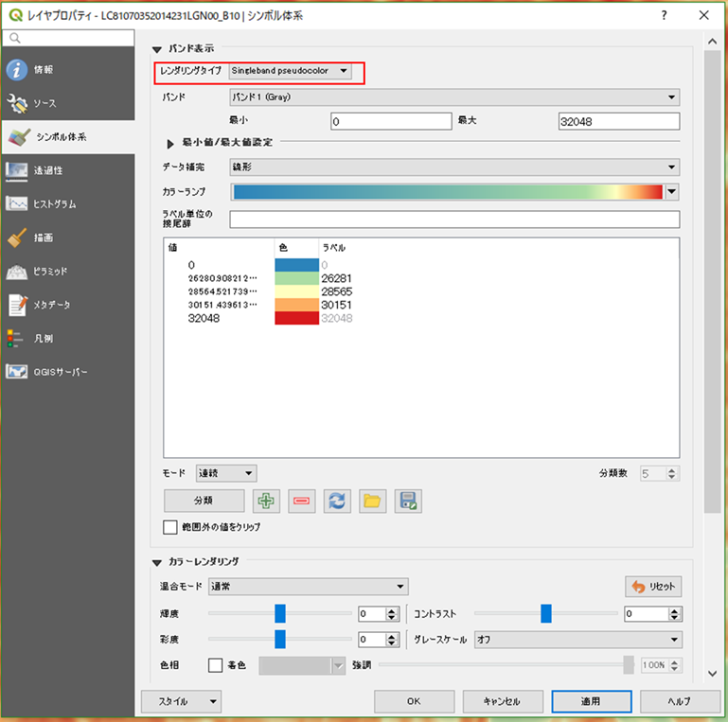
Task: Collapse the バンド表示 section
Action: [157, 49]
